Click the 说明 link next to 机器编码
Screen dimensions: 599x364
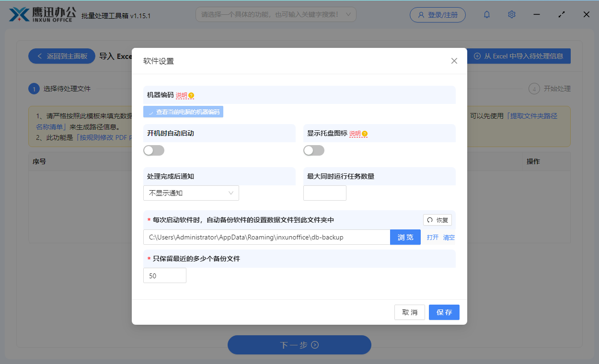pos(182,95)
